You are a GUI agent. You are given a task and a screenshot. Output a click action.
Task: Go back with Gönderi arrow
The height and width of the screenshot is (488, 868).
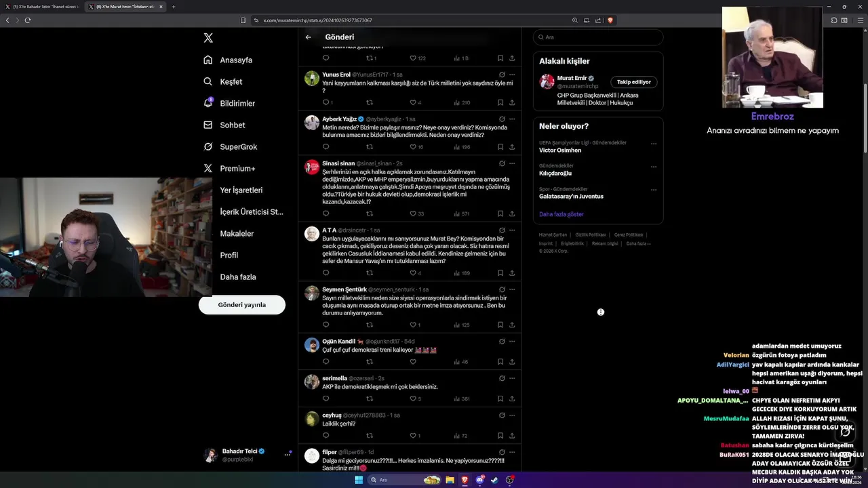pos(309,37)
